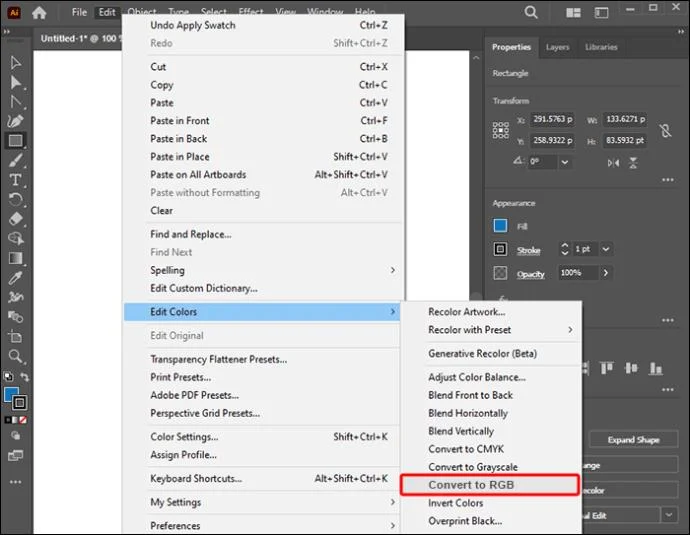
Task: Click Undo Apply Swatch
Action: click(x=193, y=25)
